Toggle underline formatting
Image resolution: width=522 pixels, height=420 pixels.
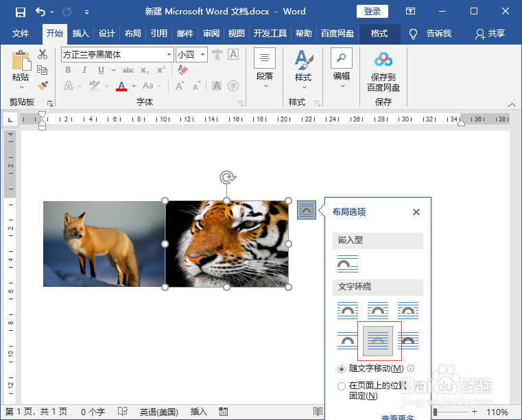tap(101, 70)
